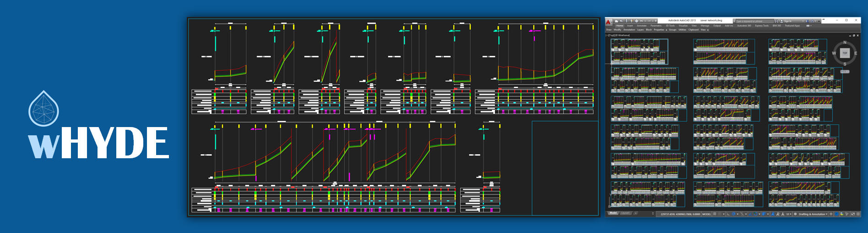
Task: Select Insert ribbon tab
Action: click(x=630, y=26)
